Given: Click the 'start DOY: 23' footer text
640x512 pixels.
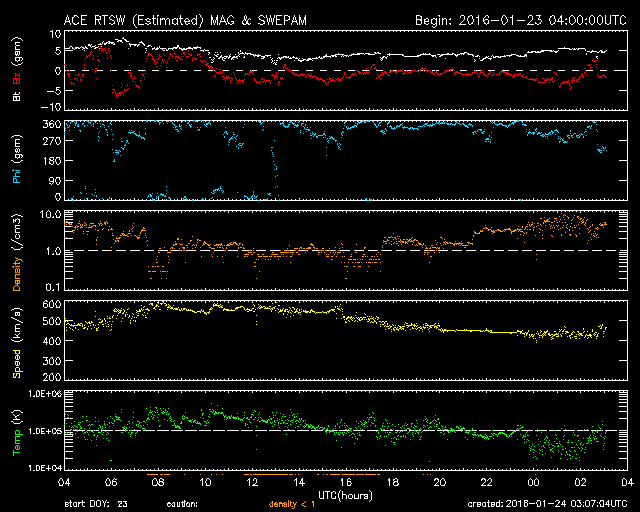Looking at the screenshot, I should point(96,504).
